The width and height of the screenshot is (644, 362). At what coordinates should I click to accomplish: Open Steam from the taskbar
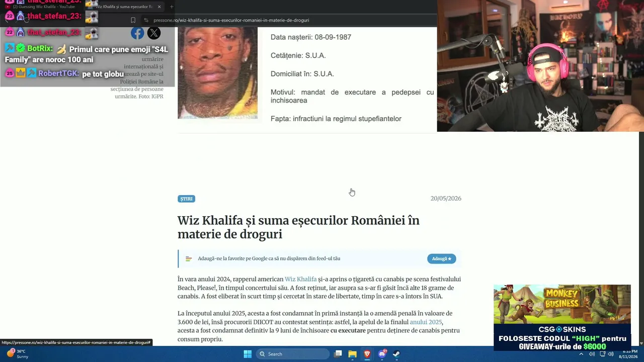pyautogui.click(x=396, y=354)
